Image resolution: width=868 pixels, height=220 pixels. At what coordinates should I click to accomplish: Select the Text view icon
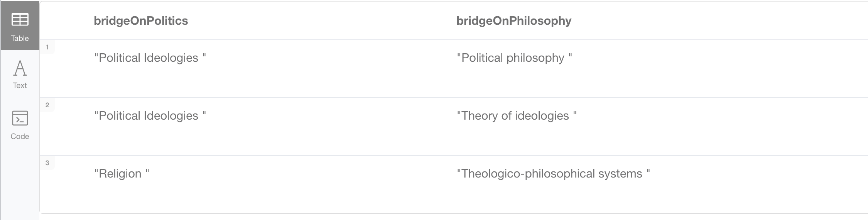tap(20, 68)
